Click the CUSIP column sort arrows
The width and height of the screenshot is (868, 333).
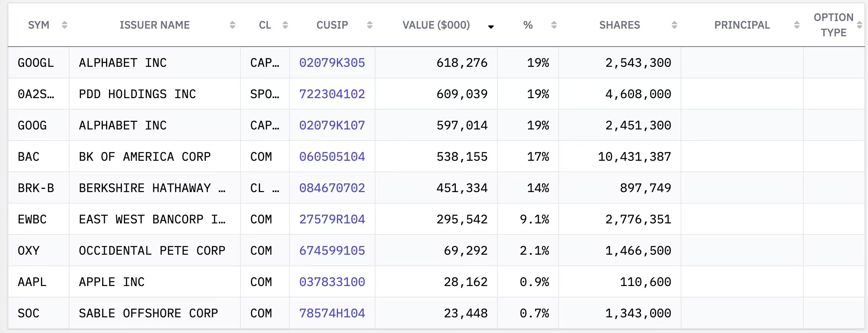click(x=369, y=25)
